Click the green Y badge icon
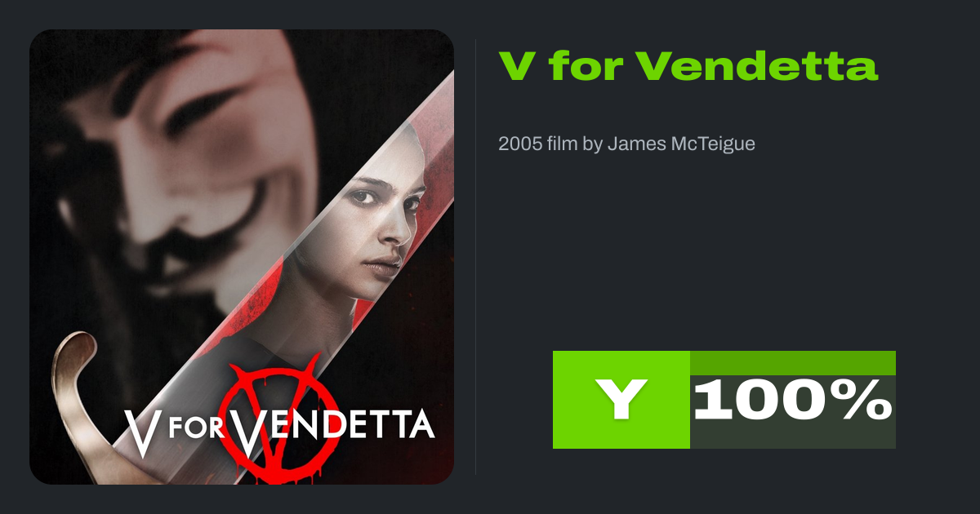Screen dimensions: 980x514 click(x=621, y=400)
